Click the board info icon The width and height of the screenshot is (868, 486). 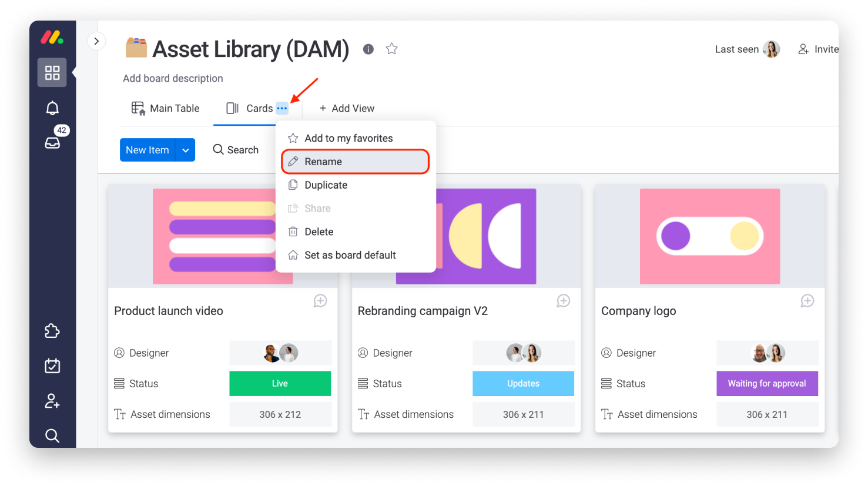coord(368,49)
